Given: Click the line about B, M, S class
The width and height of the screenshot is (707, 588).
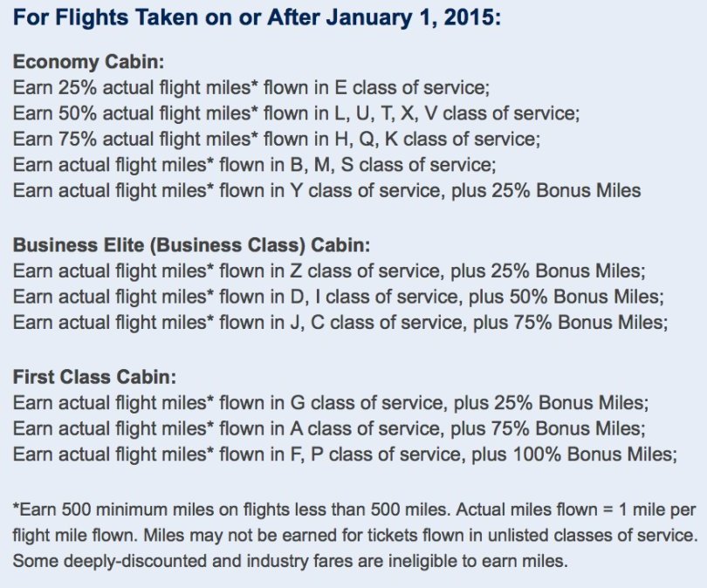Looking at the screenshot, I should coord(254,165).
